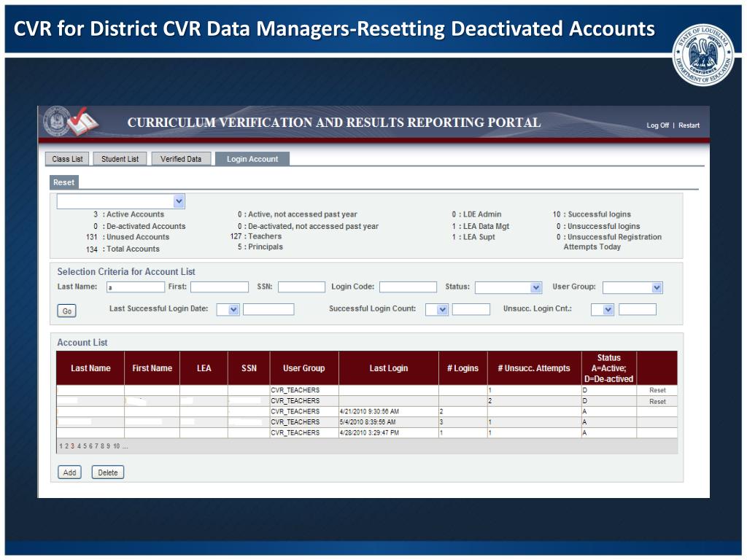The height and width of the screenshot is (560, 747).
Task: Click the "Selection Criteria for Account List" heading
Action: click(126, 271)
